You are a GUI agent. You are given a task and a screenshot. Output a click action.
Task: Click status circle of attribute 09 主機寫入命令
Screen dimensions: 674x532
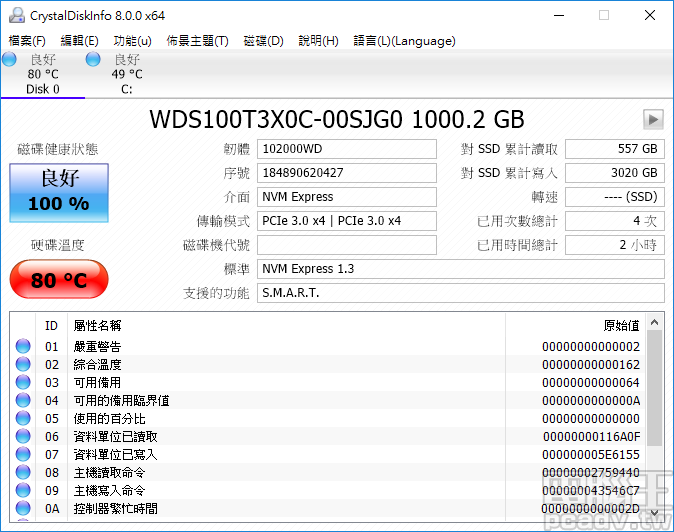click(x=23, y=490)
